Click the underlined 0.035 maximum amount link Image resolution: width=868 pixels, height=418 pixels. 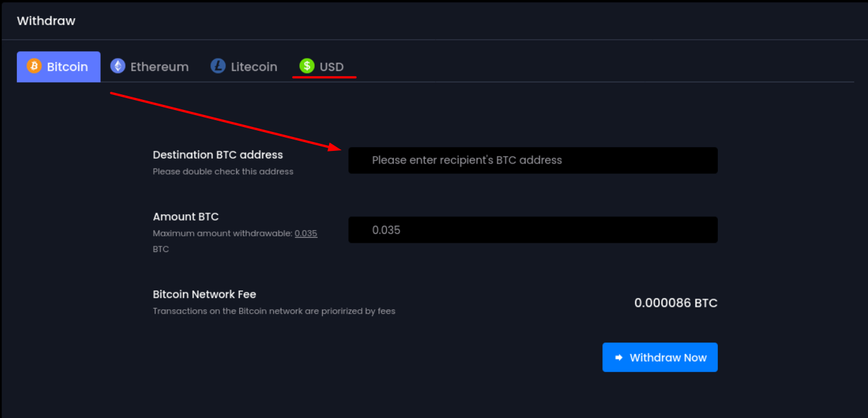306,233
